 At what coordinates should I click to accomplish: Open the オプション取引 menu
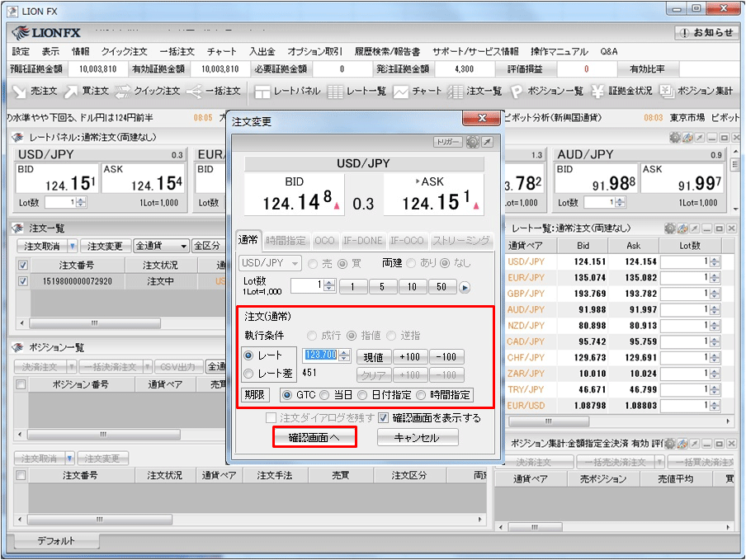(x=314, y=52)
